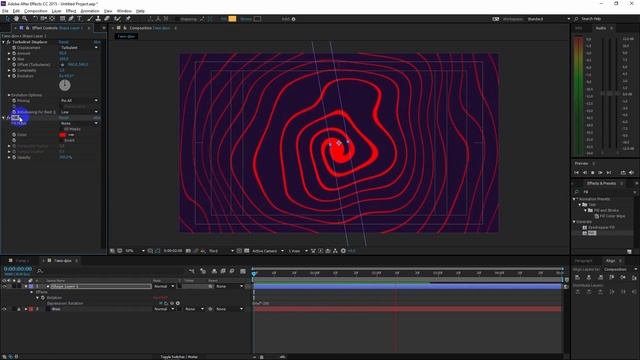
Task: Open Shape Layer 1 blend mode dropdown
Action: tap(164, 287)
